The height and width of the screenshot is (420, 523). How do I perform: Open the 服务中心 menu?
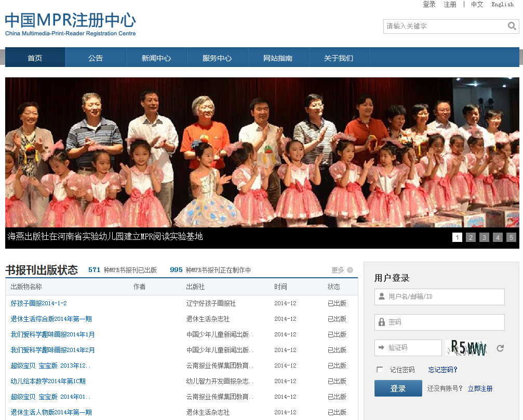[x=217, y=58]
